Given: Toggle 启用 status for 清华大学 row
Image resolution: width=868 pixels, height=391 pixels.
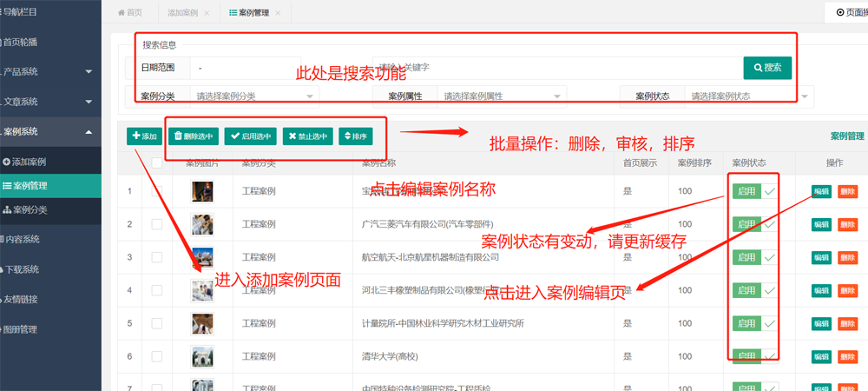Looking at the screenshot, I should (x=756, y=356).
